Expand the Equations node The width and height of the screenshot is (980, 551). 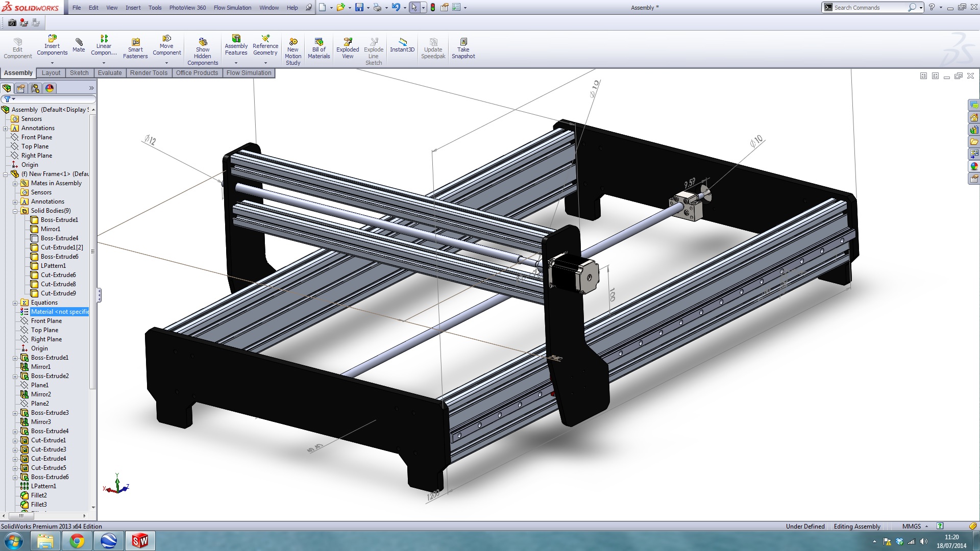tap(15, 303)
